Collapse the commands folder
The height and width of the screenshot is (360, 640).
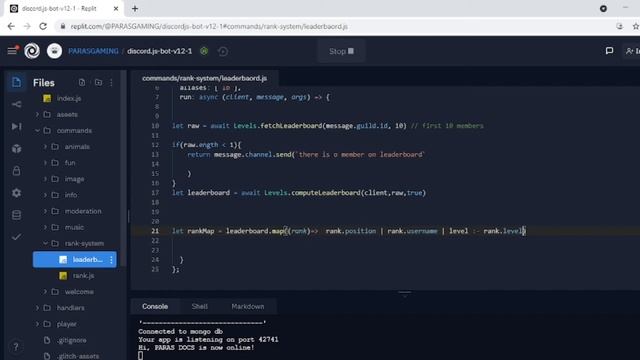point(37,131)
